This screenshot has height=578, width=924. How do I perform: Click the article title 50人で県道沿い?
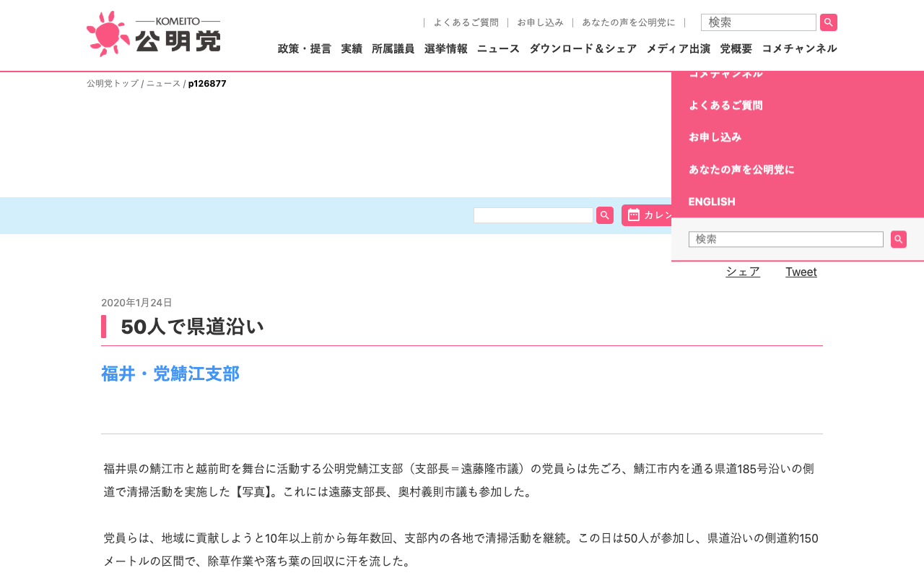coord(192,327)
